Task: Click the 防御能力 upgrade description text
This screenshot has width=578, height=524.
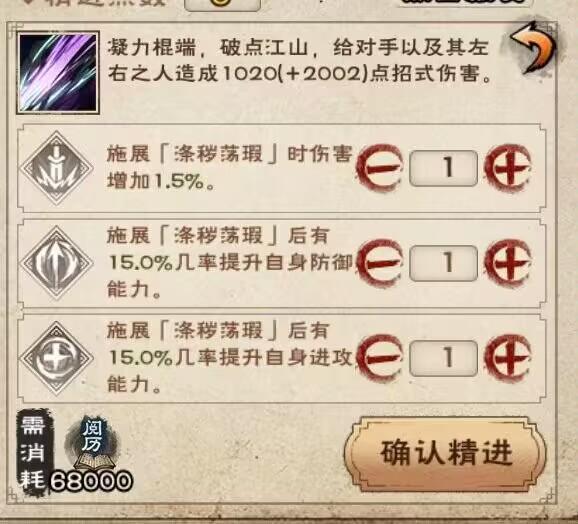Action: [229, 262]
